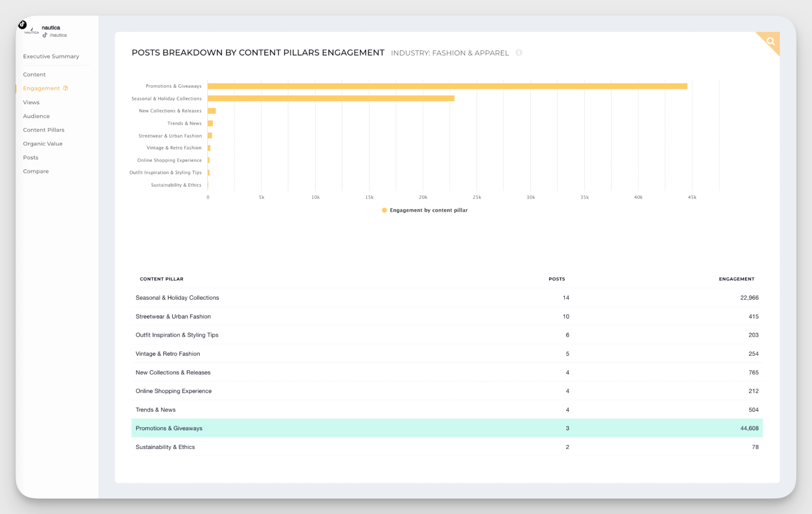
Task: Sort the table by the POSTS column
Action: point(556,279)
